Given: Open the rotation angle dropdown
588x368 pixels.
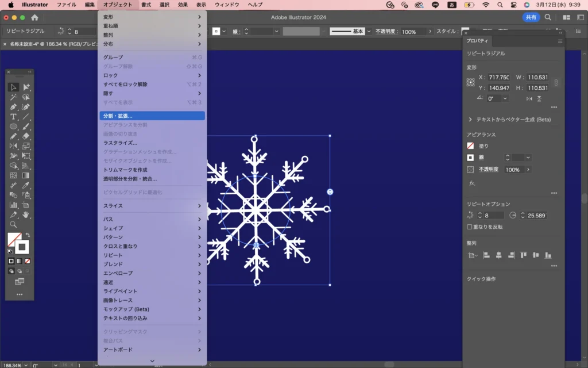Looking at the screenshot, I should (x=505, y=99).
